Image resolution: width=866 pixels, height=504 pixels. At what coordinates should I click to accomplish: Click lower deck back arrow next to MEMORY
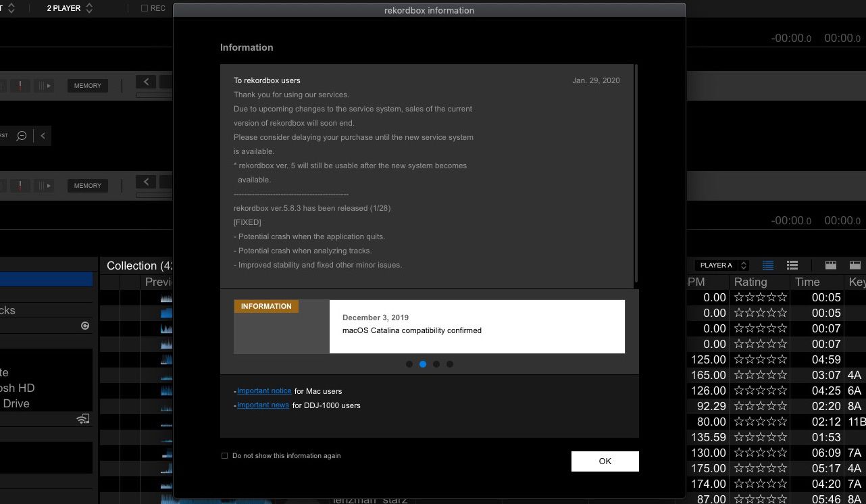[146, 182]
